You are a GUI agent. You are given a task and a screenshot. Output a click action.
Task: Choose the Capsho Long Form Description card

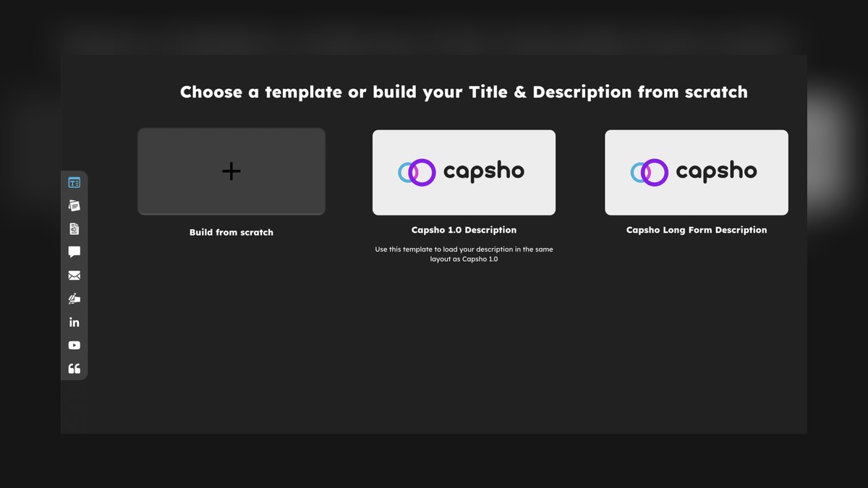click(697, 172)
